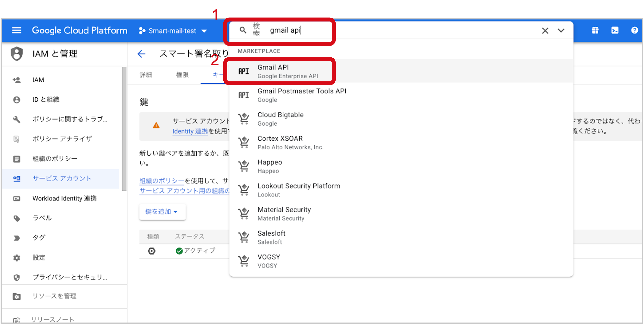Go back with the blue arrow
The width and height of the screenshot is (644, 324).
(141, 54)
